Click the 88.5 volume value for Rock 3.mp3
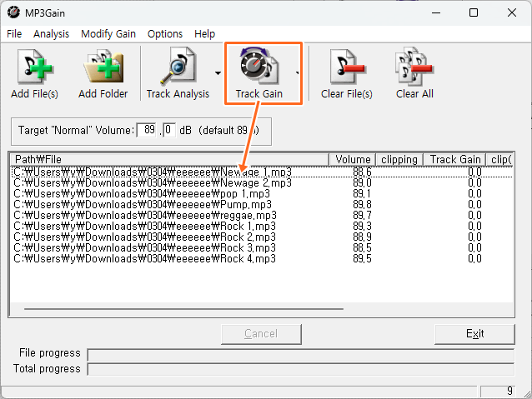Viewport: 532px width, 399px height. (362, 247)
